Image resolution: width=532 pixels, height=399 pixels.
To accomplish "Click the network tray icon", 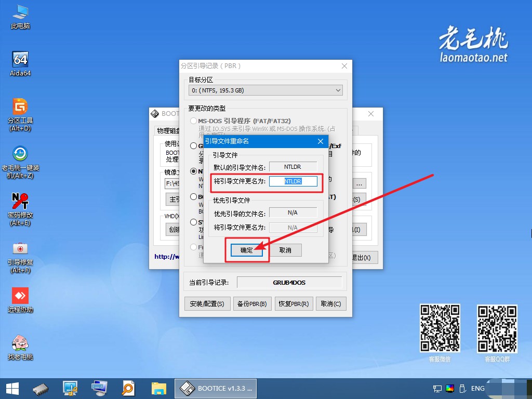I will pos(437,389).
